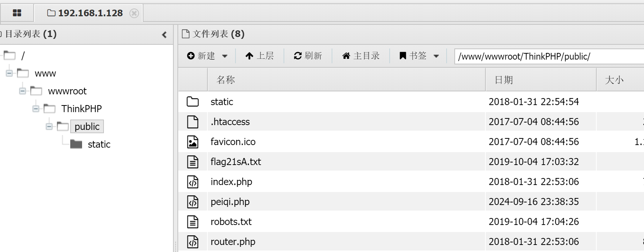This screenshot has width=644, height=252.
Task: Open the bookmarks (书签) dropdown
Action: point(419,56)
